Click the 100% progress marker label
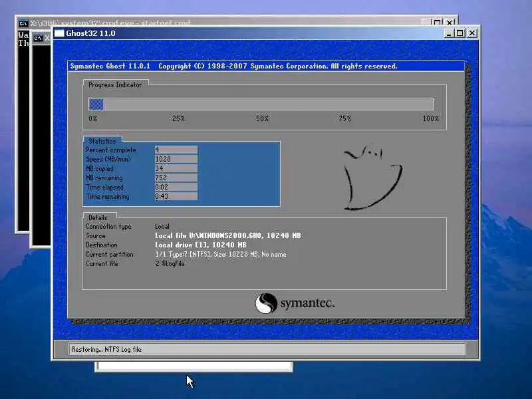The width and height of the screenshot is (532, 399). (430, 118)
